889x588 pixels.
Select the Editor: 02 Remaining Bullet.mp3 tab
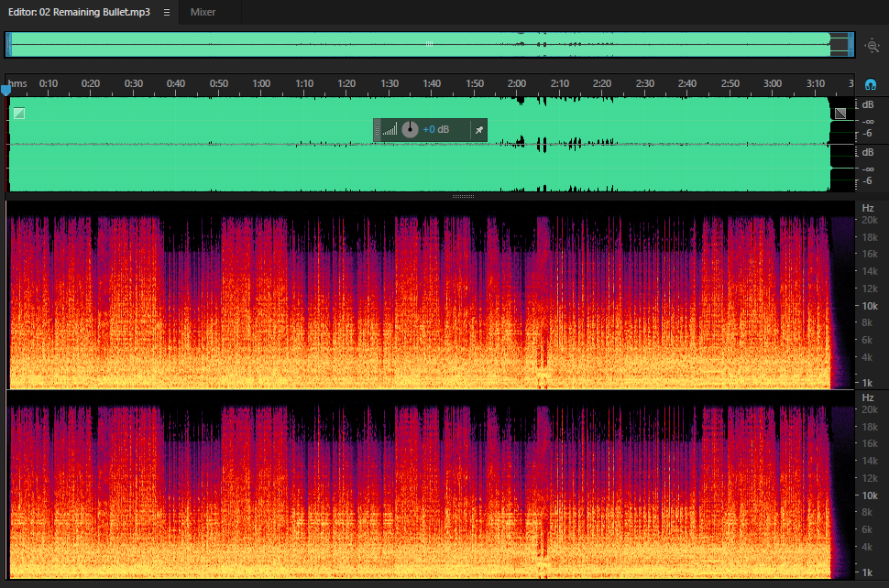pos(79,12)
